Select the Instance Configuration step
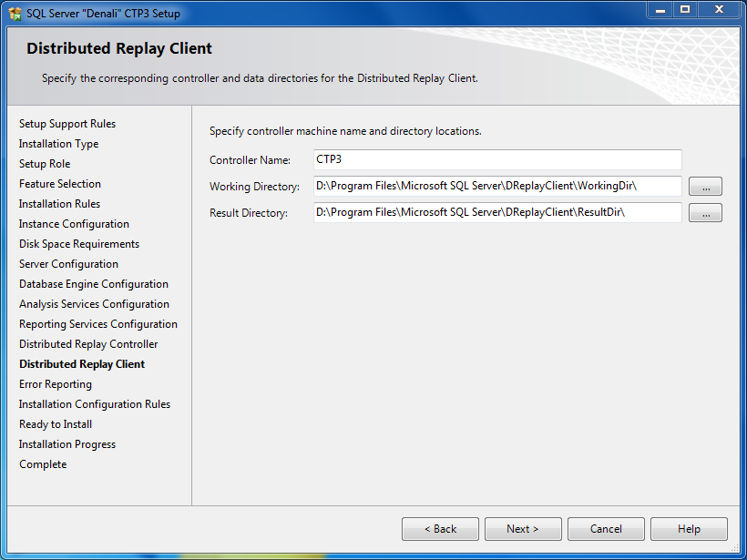This screenshot has width=747, height=560. pyautogui.click(x=74, y=224)
